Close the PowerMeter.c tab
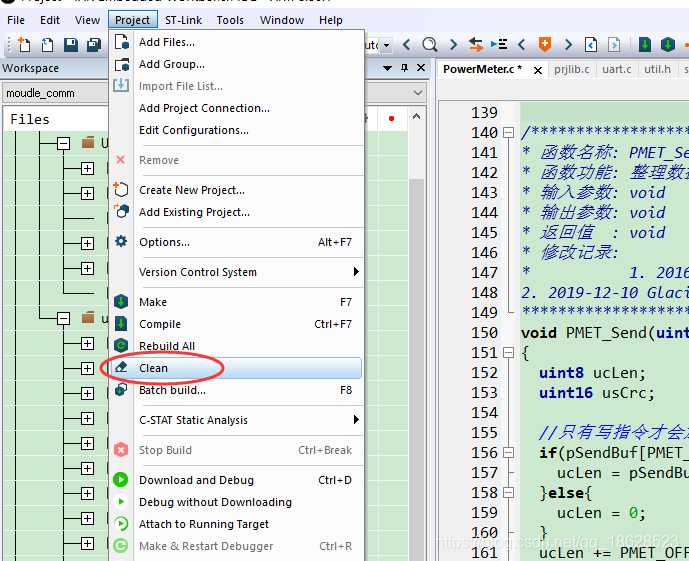This screenshot has width=689, height=561. 537,70
